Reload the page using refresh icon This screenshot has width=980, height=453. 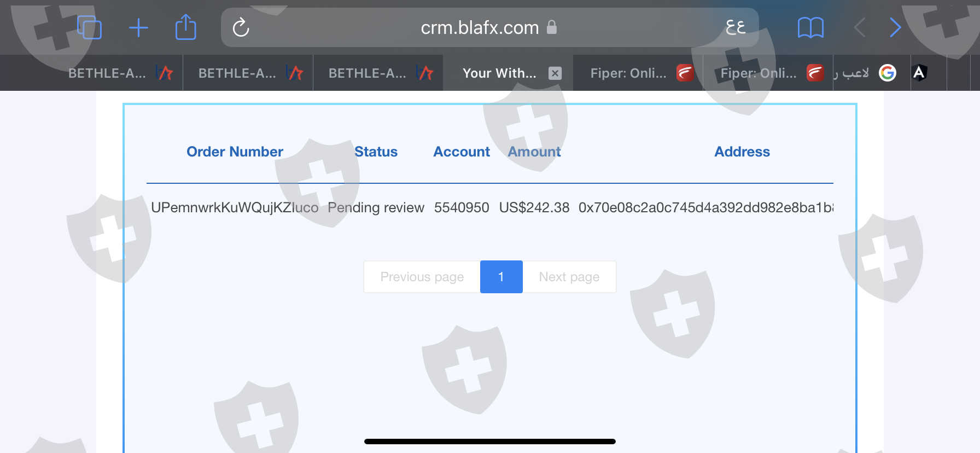[241, 27]
